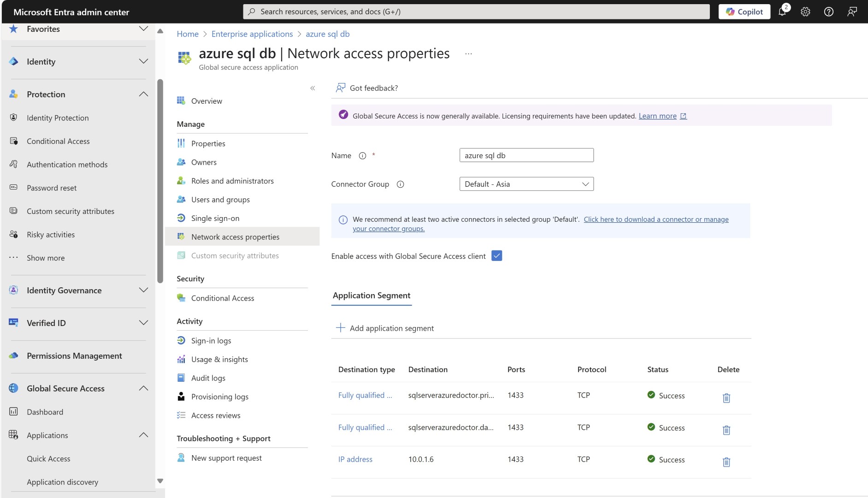Image resolution: width=868 pixels, height=498 pixels.
Task: Click the feedback person icon in header
Action: [852, 12]
